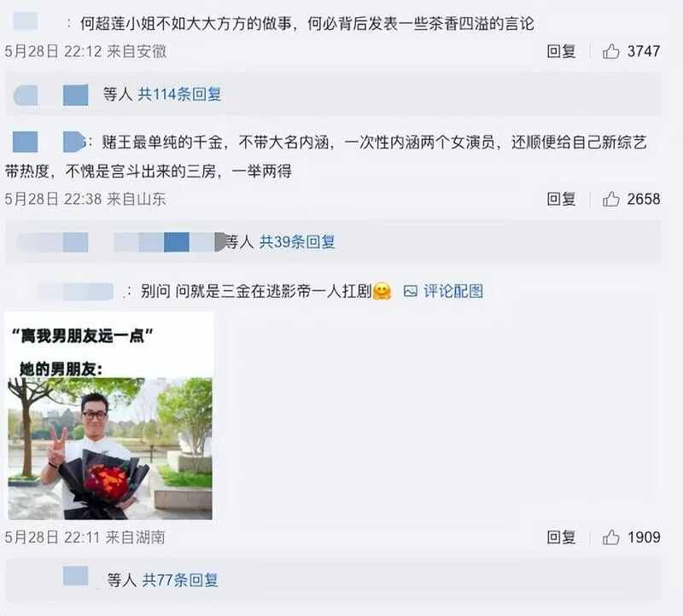This screenshot has height=616, width=683.
Task: Expand 共77条回复 thread
Action: coord(180,580)
